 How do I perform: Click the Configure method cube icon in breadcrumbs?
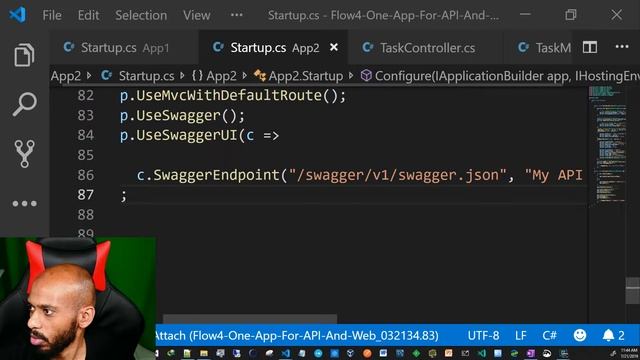366,76
